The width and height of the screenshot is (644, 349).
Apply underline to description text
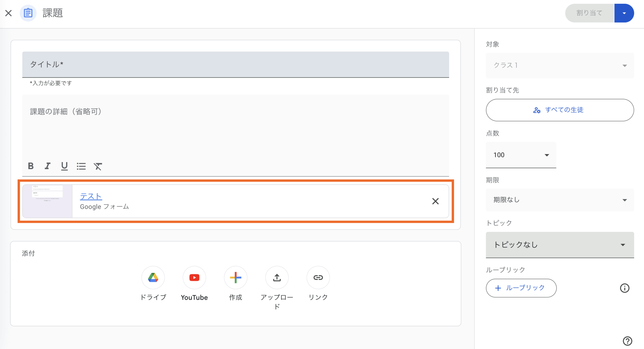(x=64, y=166)
